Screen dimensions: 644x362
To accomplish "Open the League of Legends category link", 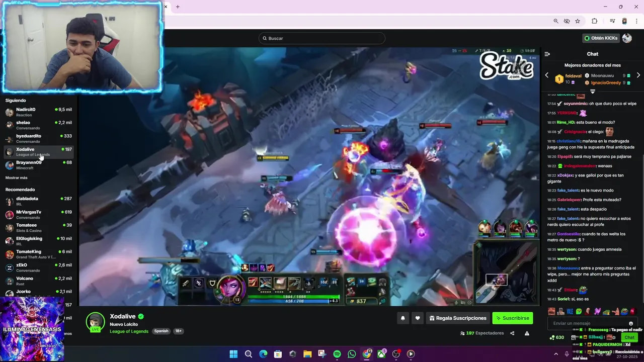I will (x=129, y=331).
